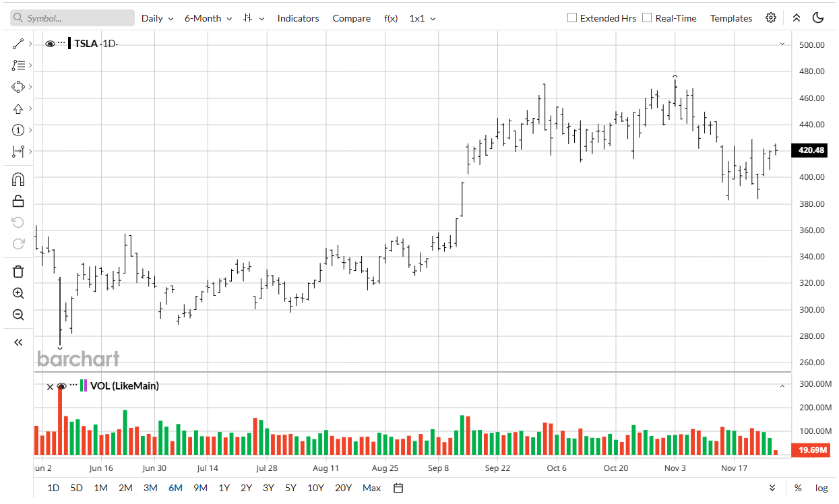Click the VOL indicator color swatch

click(84, 385)
